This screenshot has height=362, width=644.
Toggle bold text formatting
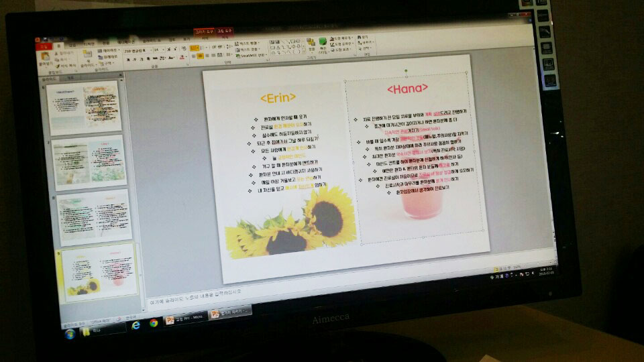click(x=127, y=59)
